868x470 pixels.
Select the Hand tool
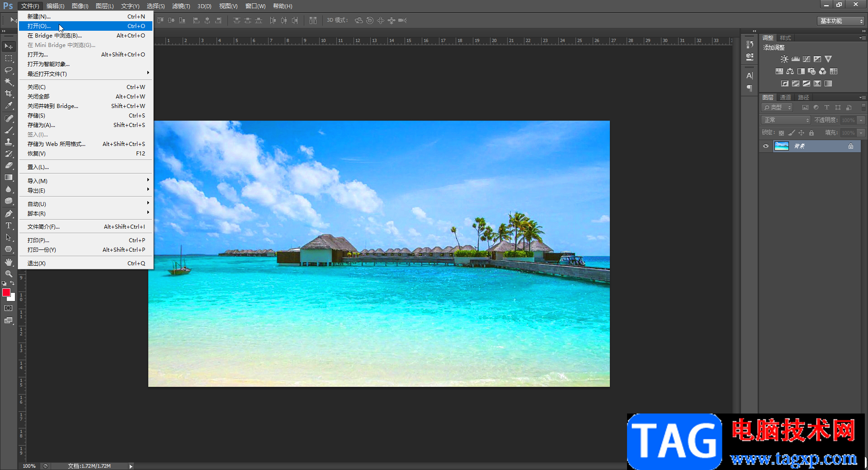[x=9, y=262]
